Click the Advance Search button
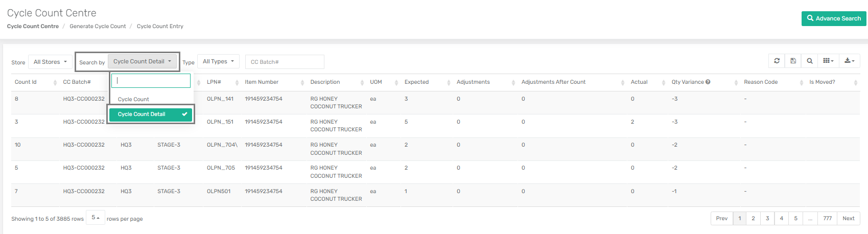The height and width of the screenshot is (234, 868). [x=834, y=18]
